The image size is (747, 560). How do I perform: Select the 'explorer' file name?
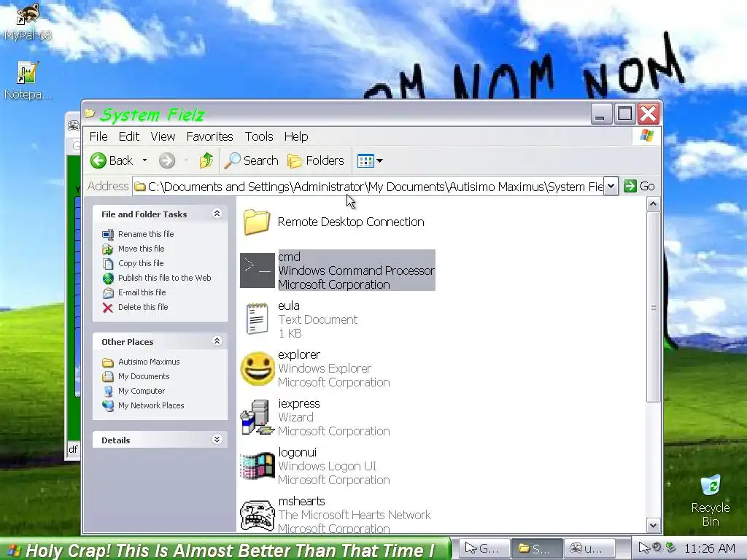298,355
